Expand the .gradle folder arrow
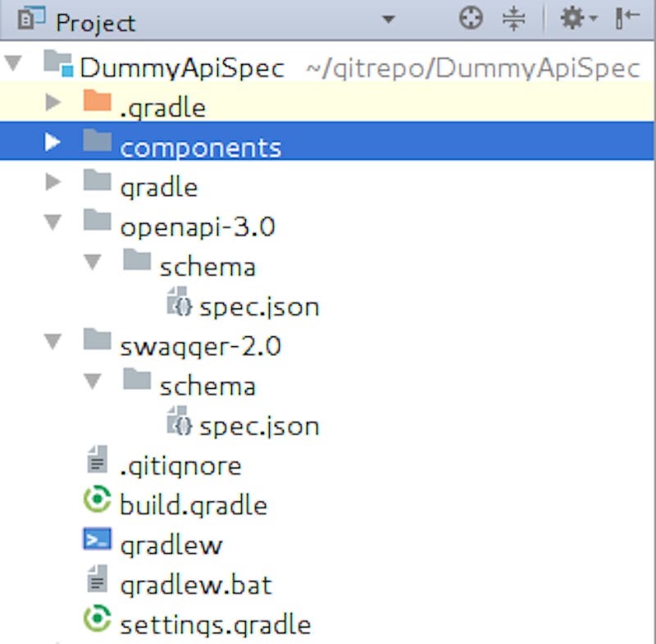Screen dimensions: 656x644 pos(53,103)
